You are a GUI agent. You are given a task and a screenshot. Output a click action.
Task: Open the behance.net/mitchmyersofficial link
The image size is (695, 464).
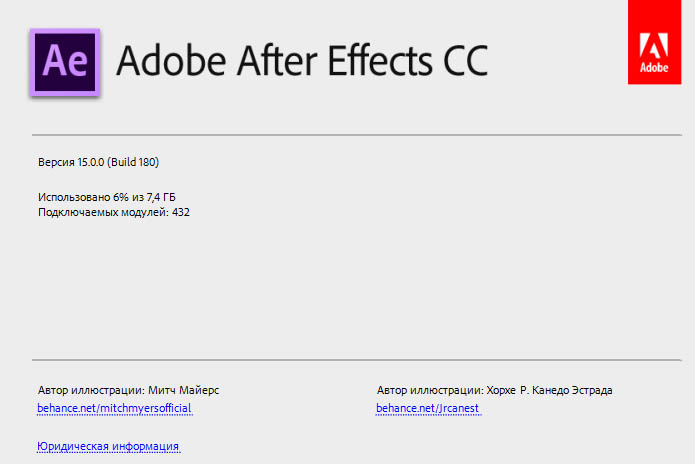[x=114, y=409]
